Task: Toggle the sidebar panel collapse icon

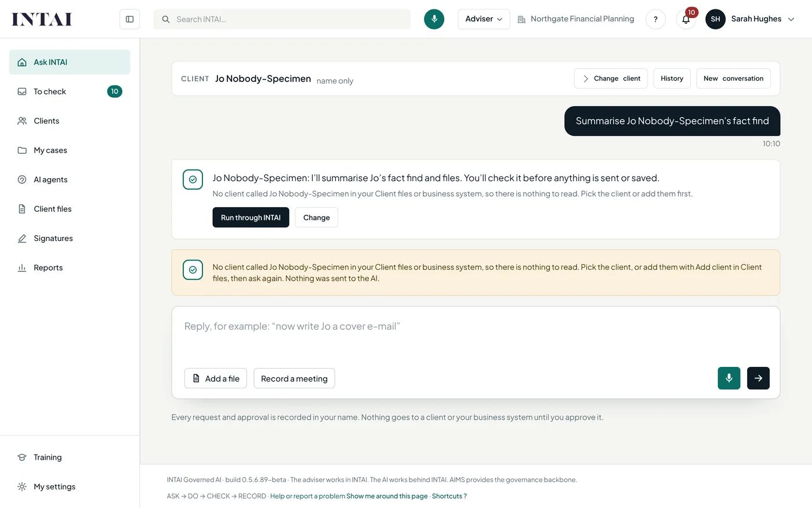Action: click(130, 19)
